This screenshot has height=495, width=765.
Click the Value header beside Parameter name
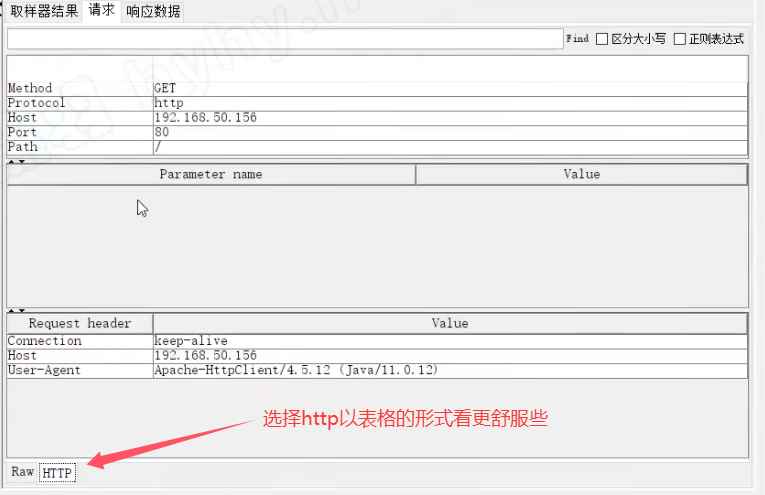click(582, 175)
